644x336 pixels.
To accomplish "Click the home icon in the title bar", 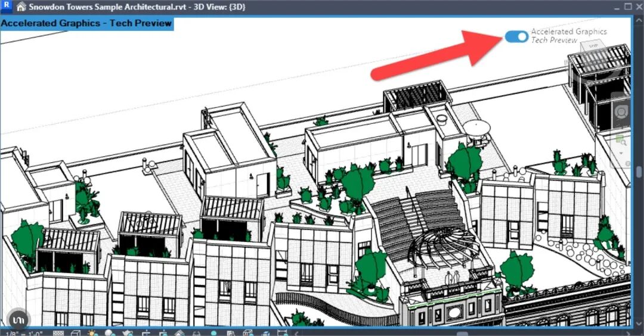I will point(21,7).
